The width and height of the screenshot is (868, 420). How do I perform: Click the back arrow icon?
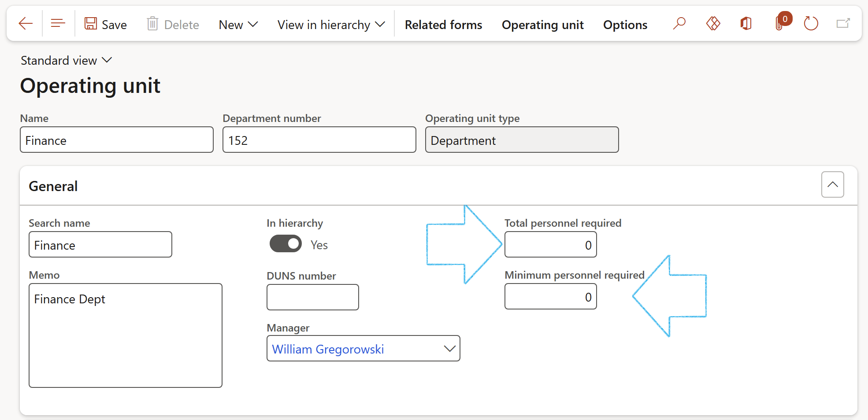point(26,24)
